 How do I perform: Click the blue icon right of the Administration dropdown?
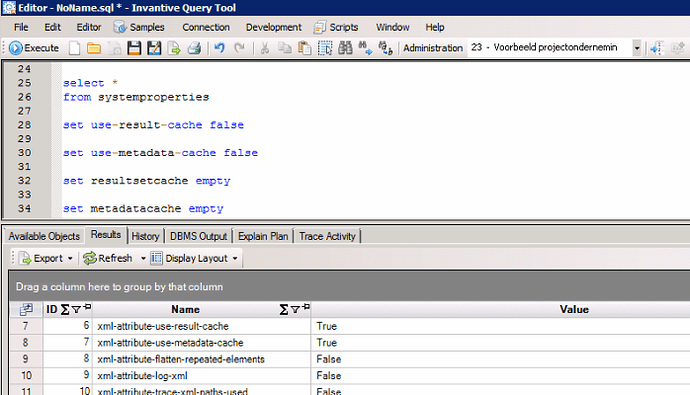(x=657, y=48)
